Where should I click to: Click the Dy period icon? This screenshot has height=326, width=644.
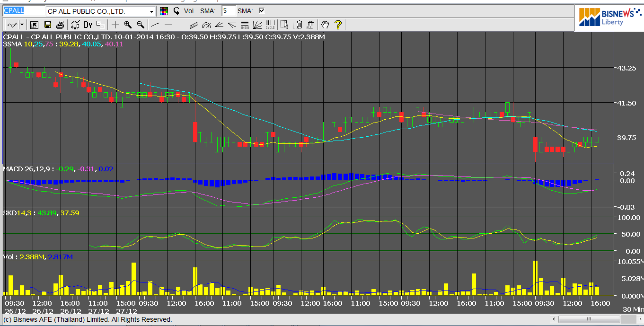click(x=88, y=25)
